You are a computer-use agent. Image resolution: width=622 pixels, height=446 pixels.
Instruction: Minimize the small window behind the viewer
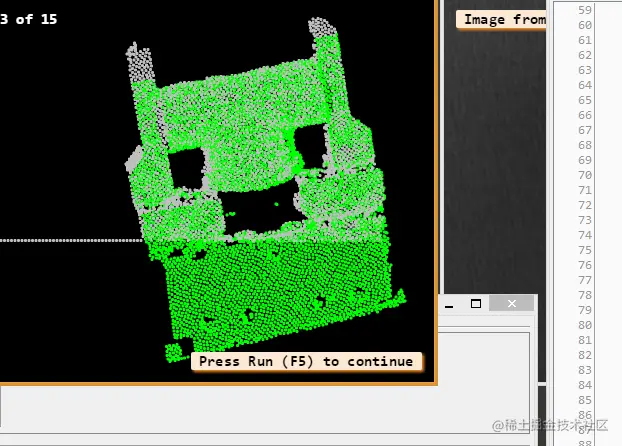(449, 304)
